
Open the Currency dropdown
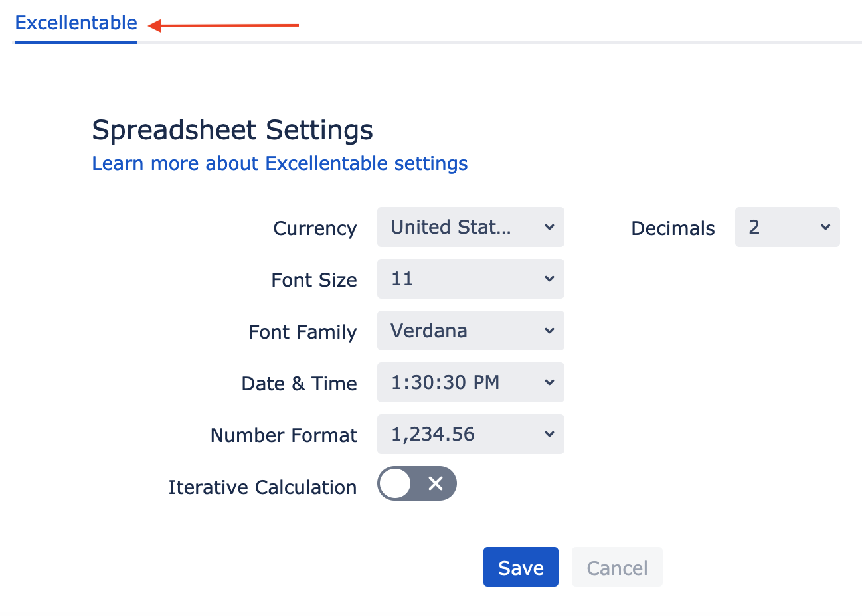[471, 227]
